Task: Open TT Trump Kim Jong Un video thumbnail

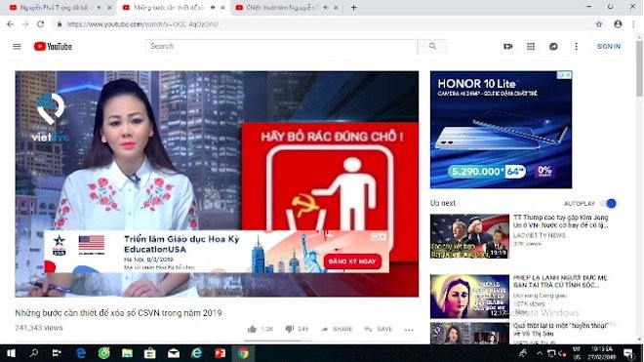Action: (469, 236)
